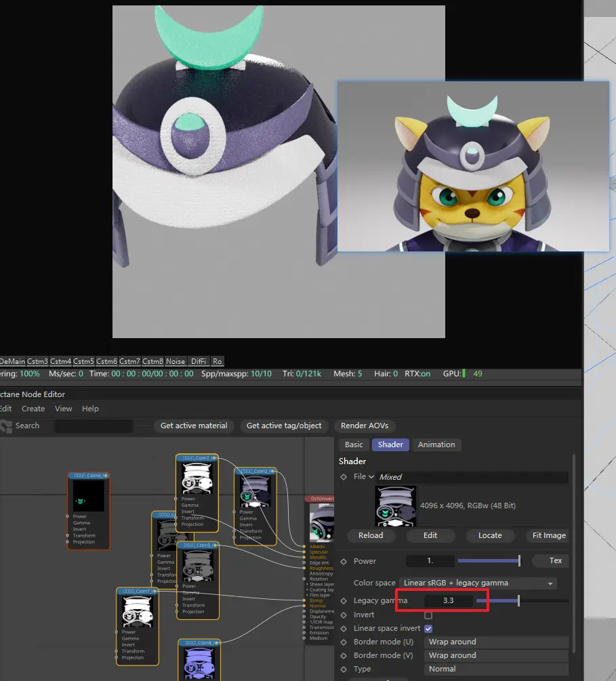Select the Cstm5 render pass tab
This screenshot has width=616, height=681.
(83, 361)
